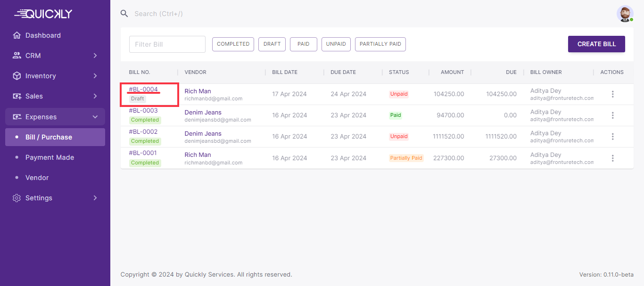Click the CRM people icon
Image resolution: width=644 pixels, height=286 pixels.
17,56
